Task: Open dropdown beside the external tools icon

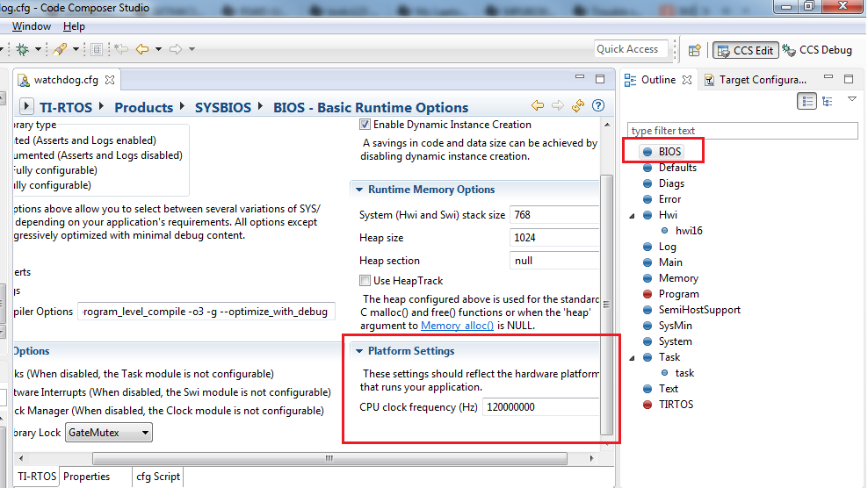Action: click(x=76, y=49)
